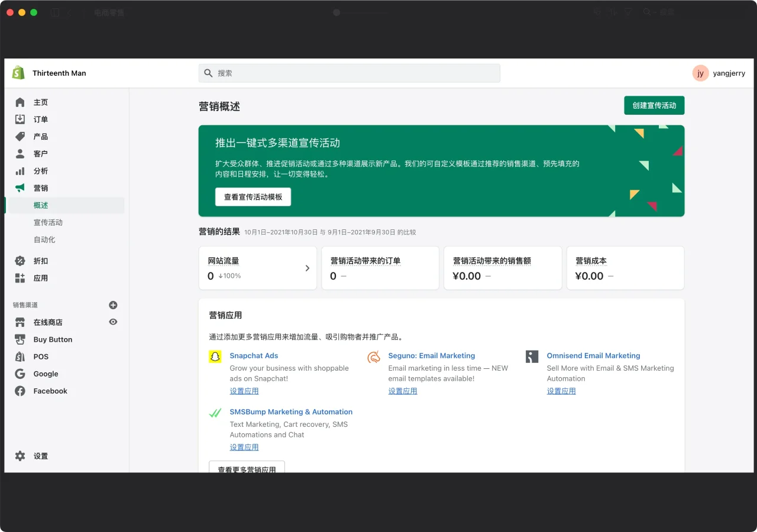Go to the 产品 menu label
This screenshot has width=757, height=532.
(41, 137)
